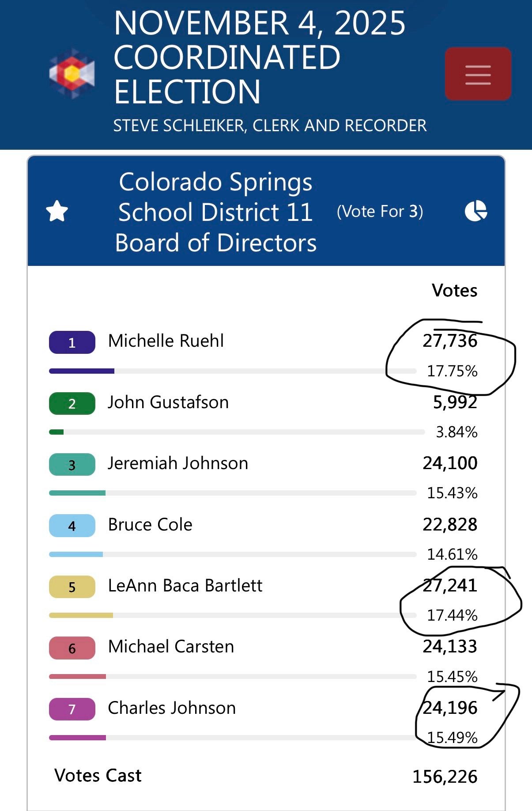The height and width of the screenshot is (811, 532).
Task: Click the purple number 1 badge
Action: 72,342
